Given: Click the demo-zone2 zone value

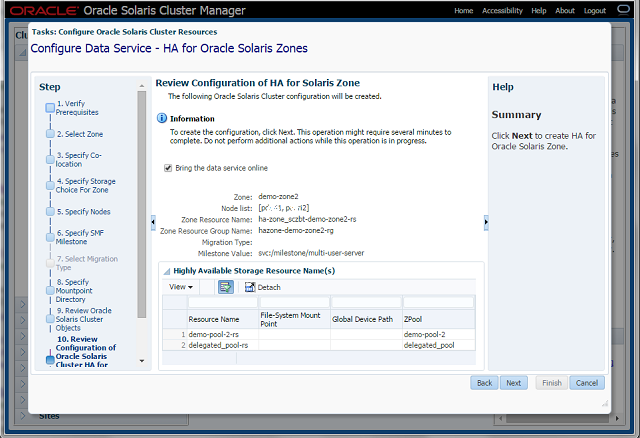Looking at the screenshot, I should pyautogui.click(x=278, y=196).
